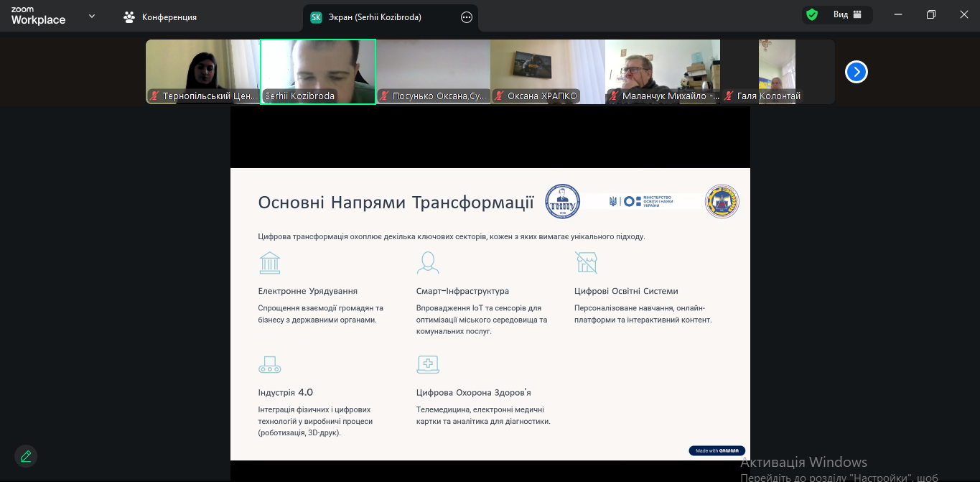Select Оксана ХРАПКО video thumbnail
Screen dimensions: 980x482
coord(547,71)
